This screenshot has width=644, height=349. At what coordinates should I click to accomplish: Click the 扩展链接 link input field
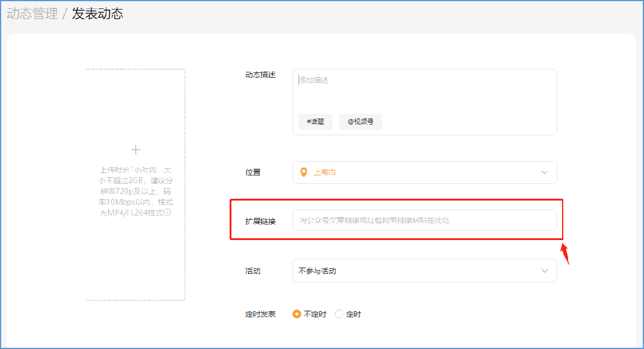point(424,220)
